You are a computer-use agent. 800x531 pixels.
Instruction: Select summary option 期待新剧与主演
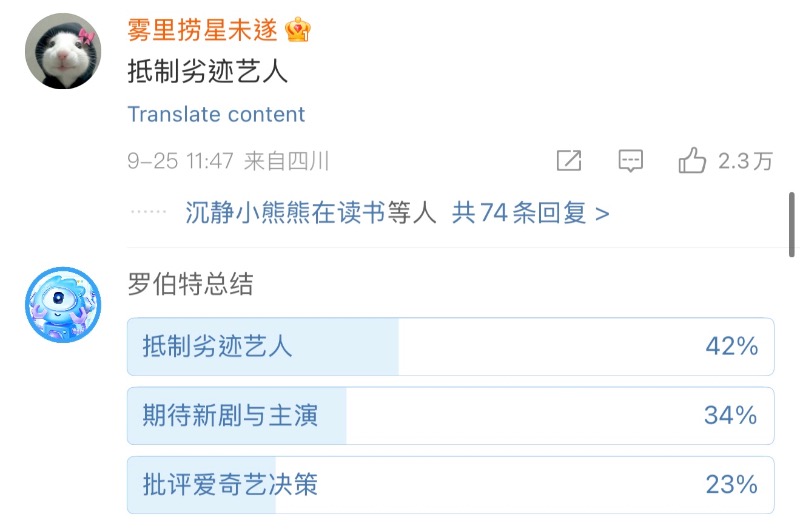[x=450, y=415]
